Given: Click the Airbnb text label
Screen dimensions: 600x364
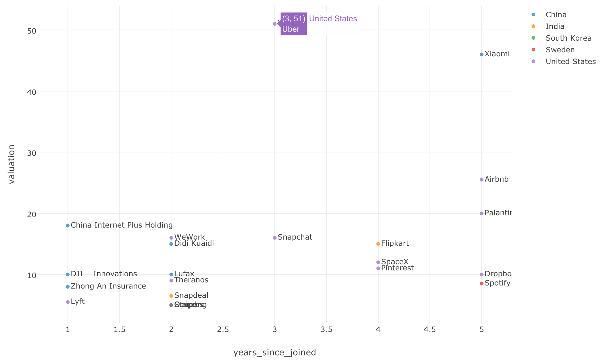Looking at the screenshot, I should point(496,179).
